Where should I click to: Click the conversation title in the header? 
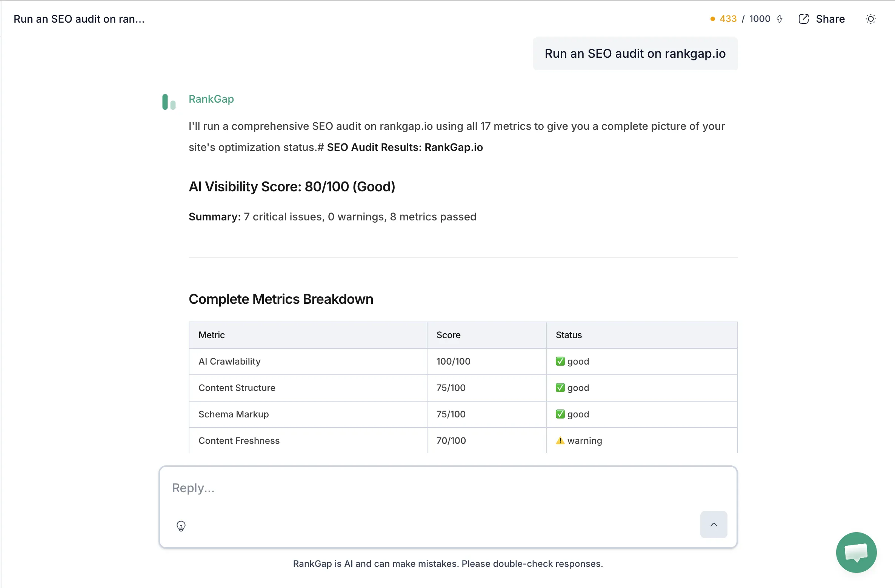point(79,19)
